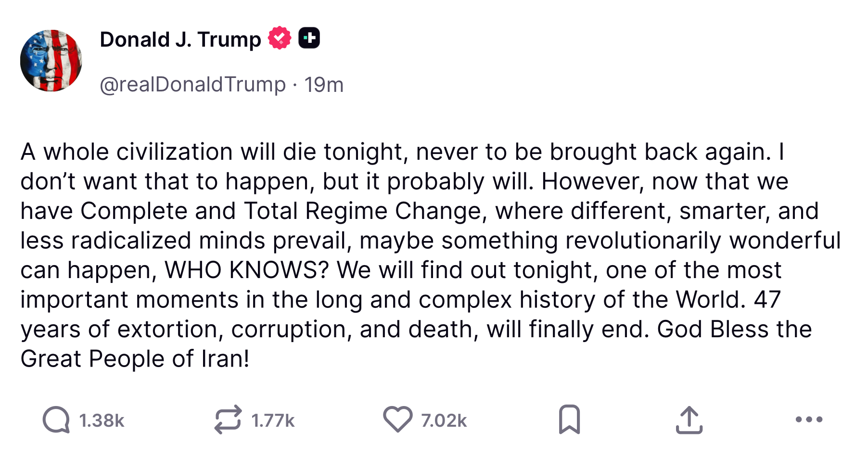The height and width of the screenshot is (458, 868).
Task: Open the @realDonaldTrump handle link
Action: point(192,85)
